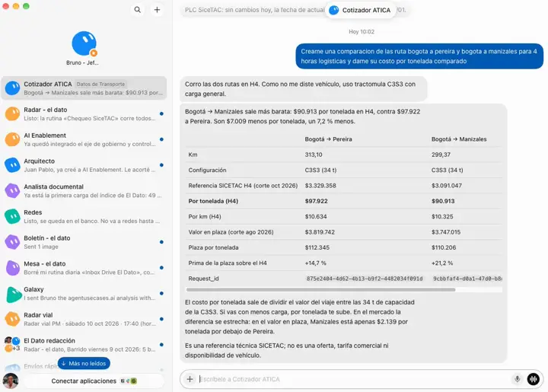The image size is (548, 392).
Task: Click the $97.922 per-ton cell
Action: click(317, 201)
